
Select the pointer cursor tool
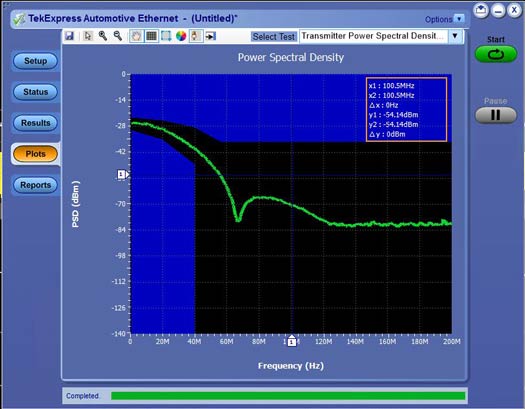tap(88, 36)
